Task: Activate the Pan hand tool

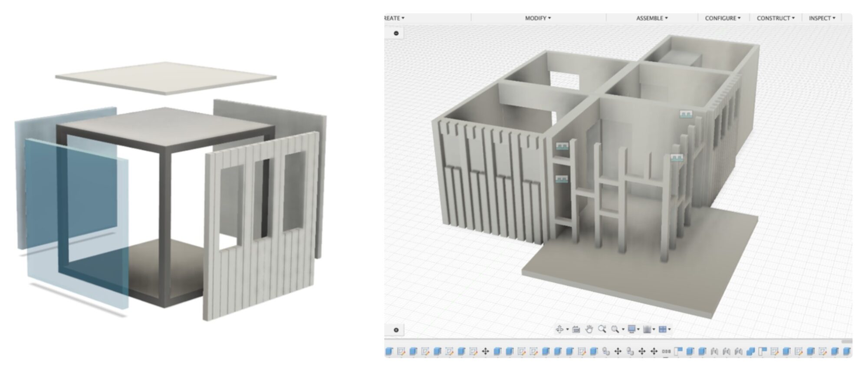Action: 589,330
